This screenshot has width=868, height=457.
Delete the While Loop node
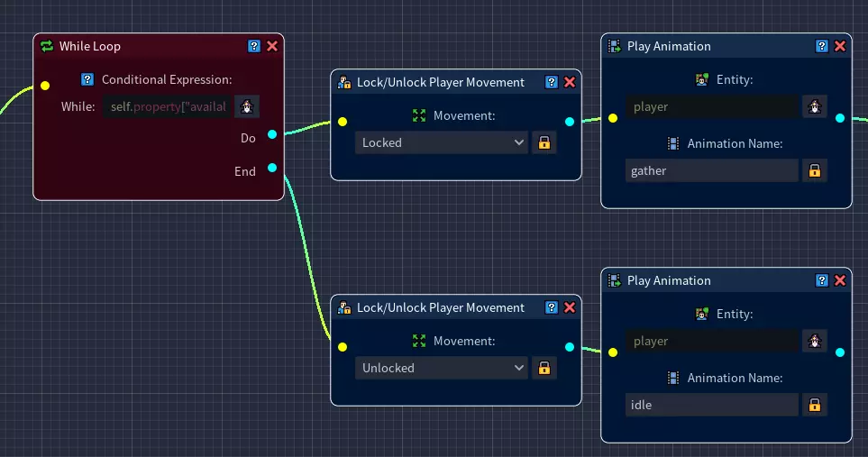pyautogui.click(x=272, y=46)
